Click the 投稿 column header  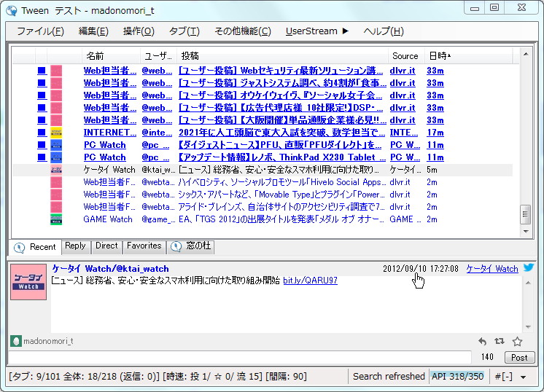[x=282, y=56]
